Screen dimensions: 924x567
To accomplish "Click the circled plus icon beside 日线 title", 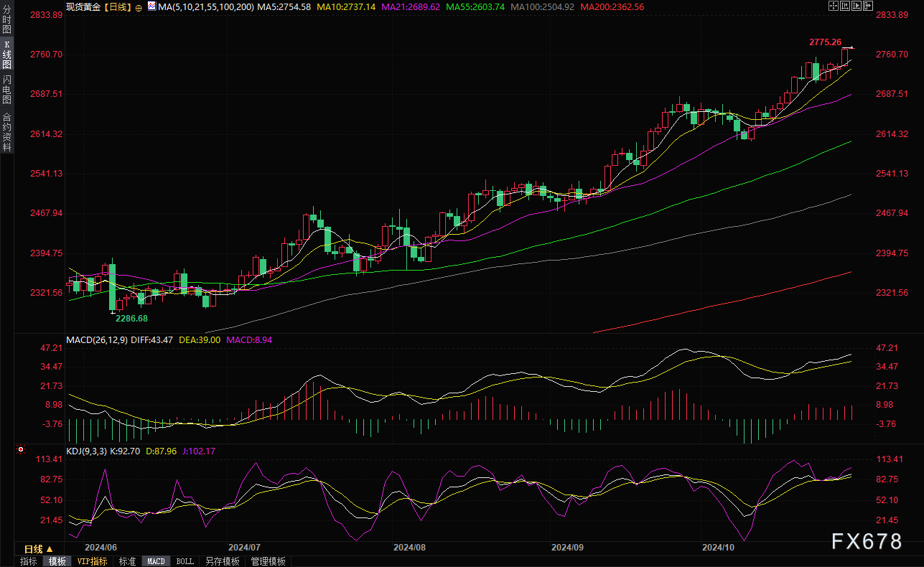I will [139, 6].
